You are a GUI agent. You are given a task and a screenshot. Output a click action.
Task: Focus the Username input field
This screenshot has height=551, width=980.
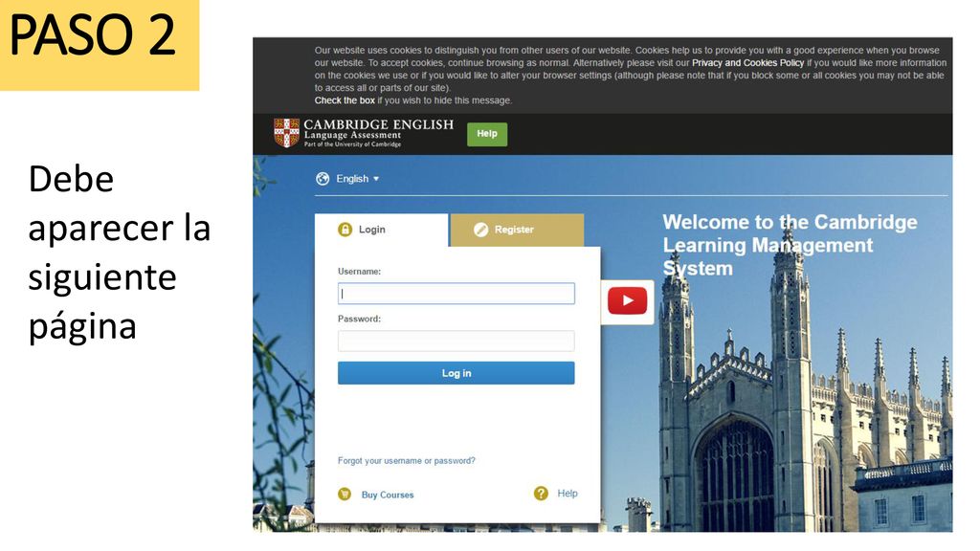[457, 294]
